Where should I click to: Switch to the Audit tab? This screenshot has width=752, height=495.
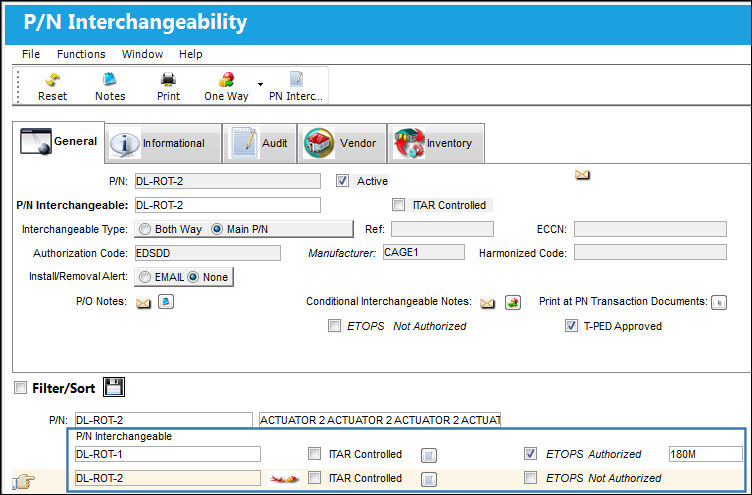coord(259,143)
